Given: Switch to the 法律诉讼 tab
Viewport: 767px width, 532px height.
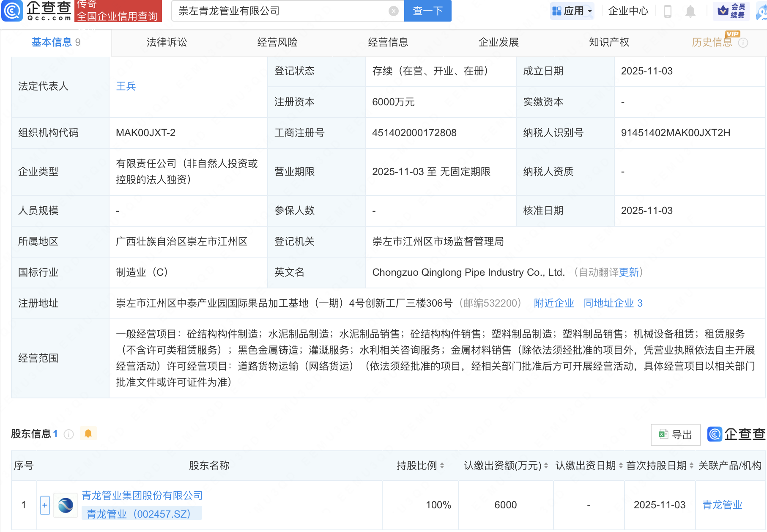Looking at the screenshot, I should [x=167, y=42].
